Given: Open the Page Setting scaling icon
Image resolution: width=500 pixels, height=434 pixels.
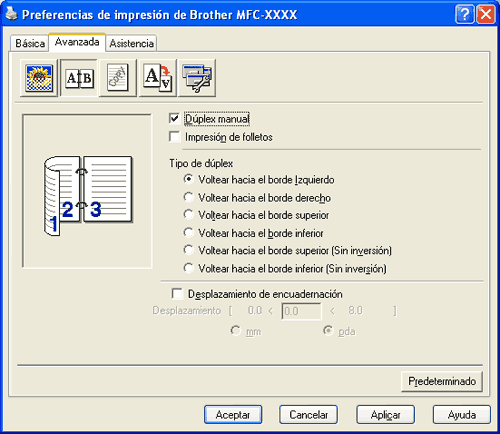Looking at the screenshot, I should coord(157,78).
